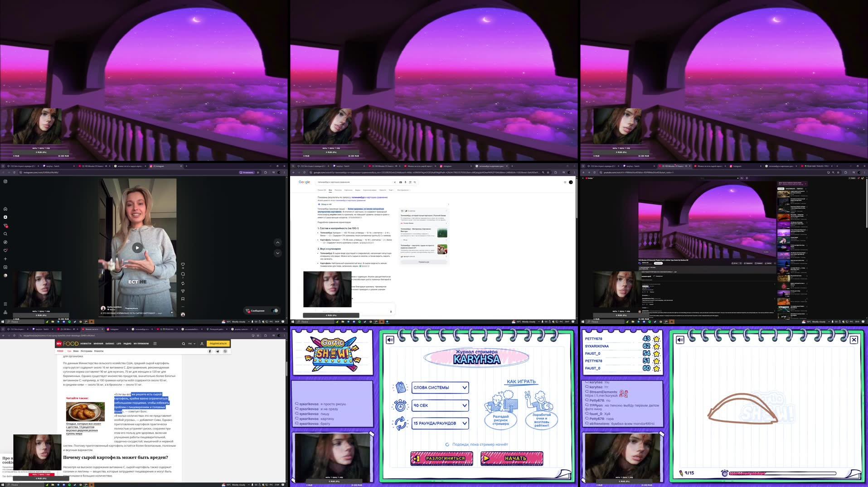Mute sound in Gartic Show drawing notebook

tap(680, 340)
